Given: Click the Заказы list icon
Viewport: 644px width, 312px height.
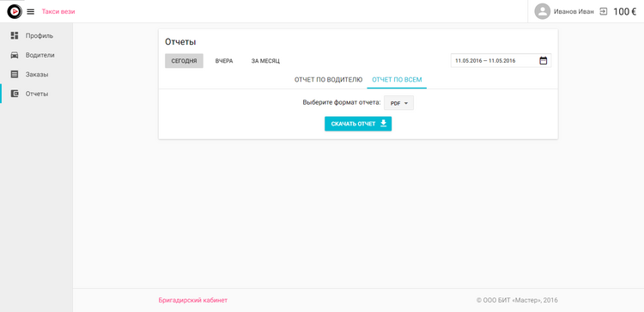Looking at the screenshot, I should [15, 75].
